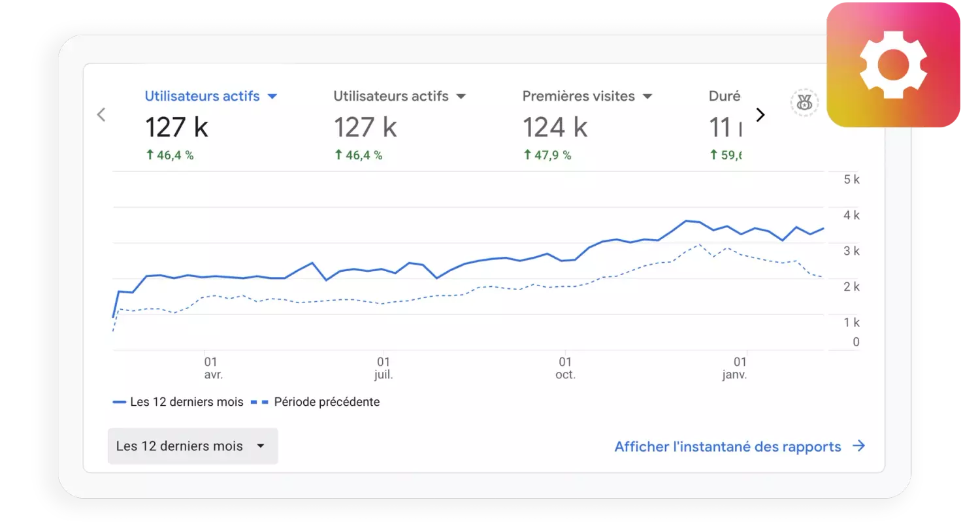The height and width of the screenshot is (528, 980).
Task: Click the 01 janv. axis label
Action: [735, 368]
